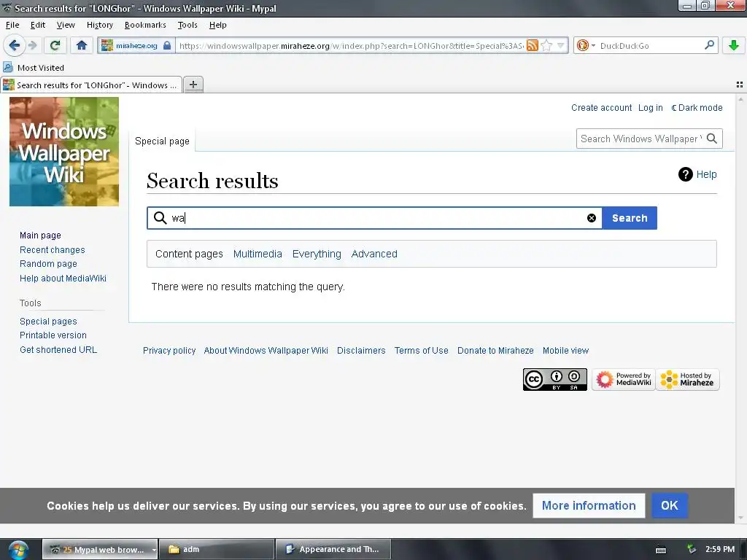Switch to the adm folder taskbar item
The height and width of the screenshot is (560, 747).
click(216, 549)
